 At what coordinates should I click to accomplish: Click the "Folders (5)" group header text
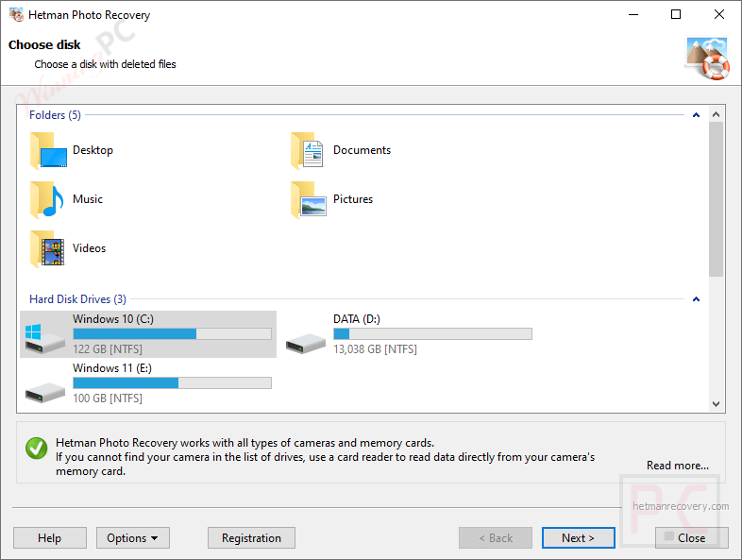[55, 115]
